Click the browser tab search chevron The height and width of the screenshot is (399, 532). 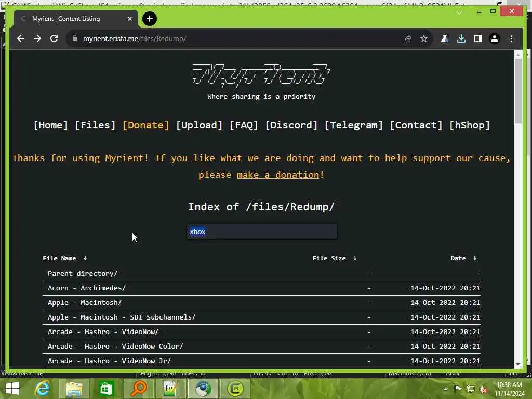pos(459,13)
